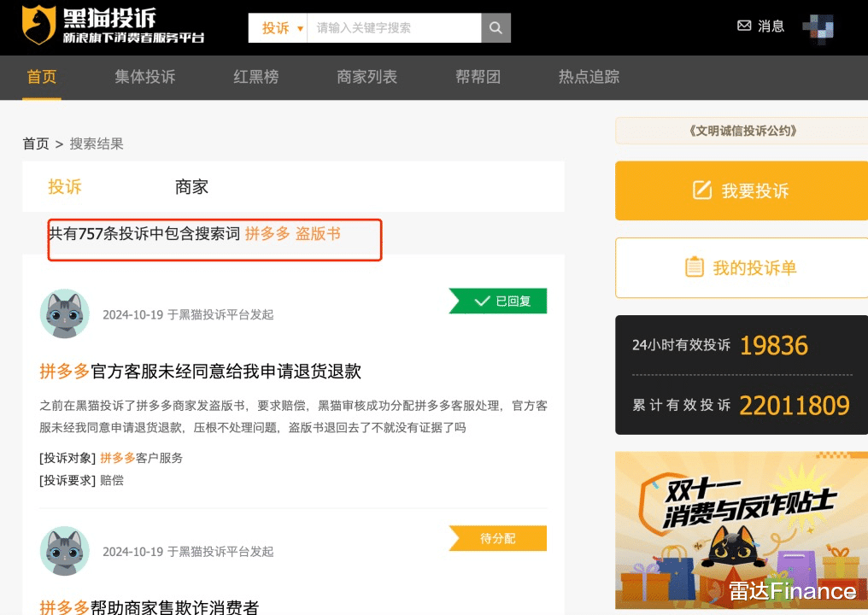
Task: Click the 我要投诉 button
Action: click(742, 190)
